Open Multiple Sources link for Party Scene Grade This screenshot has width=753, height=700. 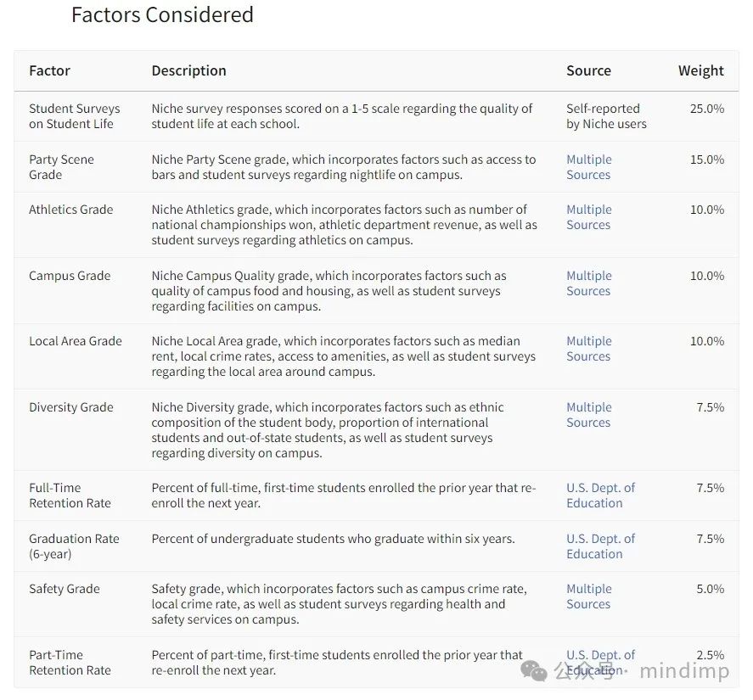pos(589,167)
